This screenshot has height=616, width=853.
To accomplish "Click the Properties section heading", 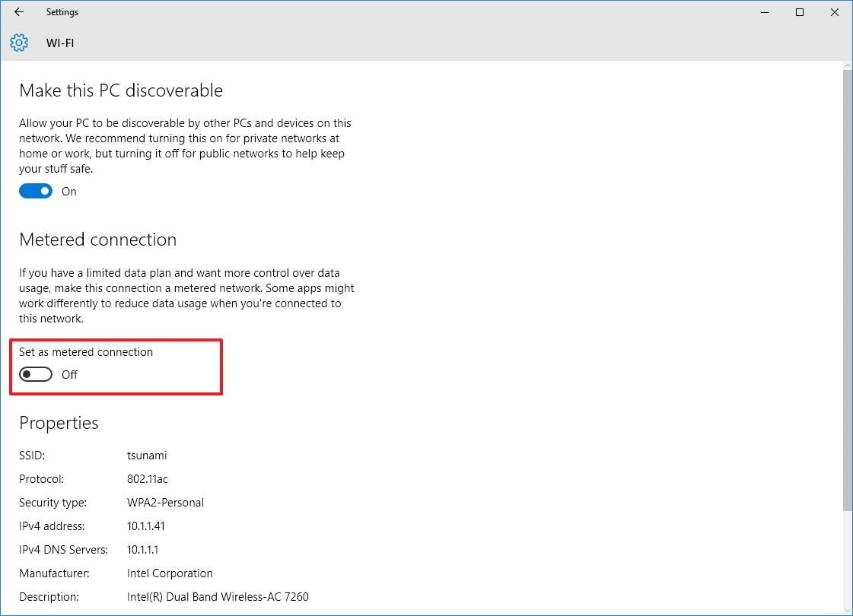I will [59, 423].
